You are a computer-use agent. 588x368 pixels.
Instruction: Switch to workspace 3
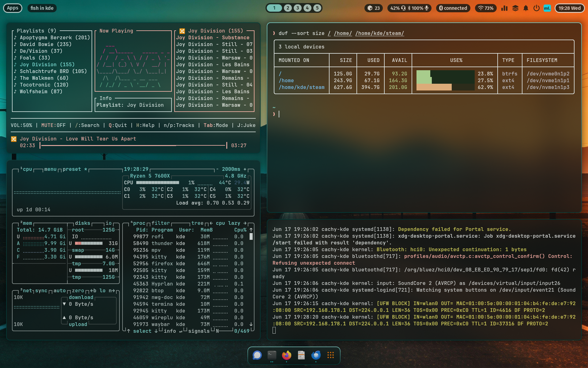(298, 8)
